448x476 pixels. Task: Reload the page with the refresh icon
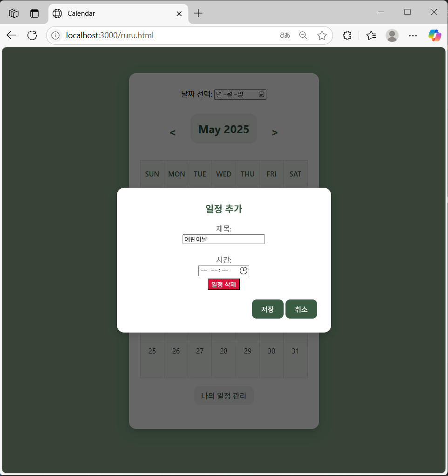[x=32, y=35]
